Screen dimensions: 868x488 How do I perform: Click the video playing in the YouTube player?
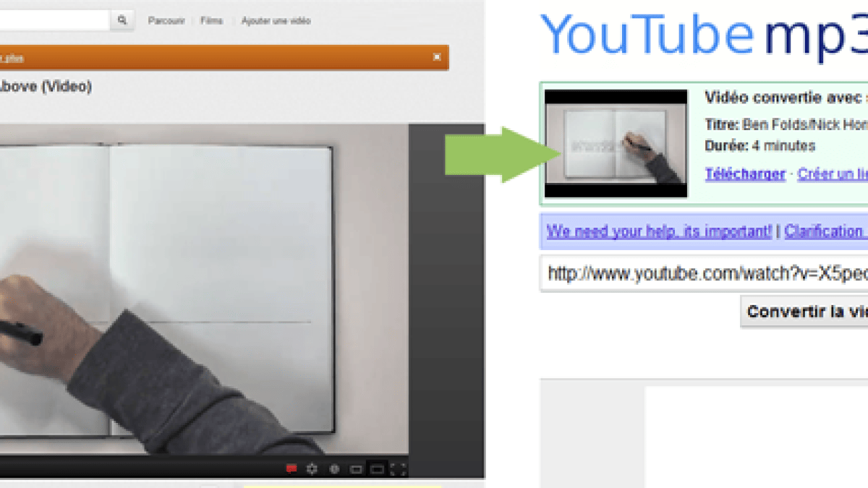[204, 289]
